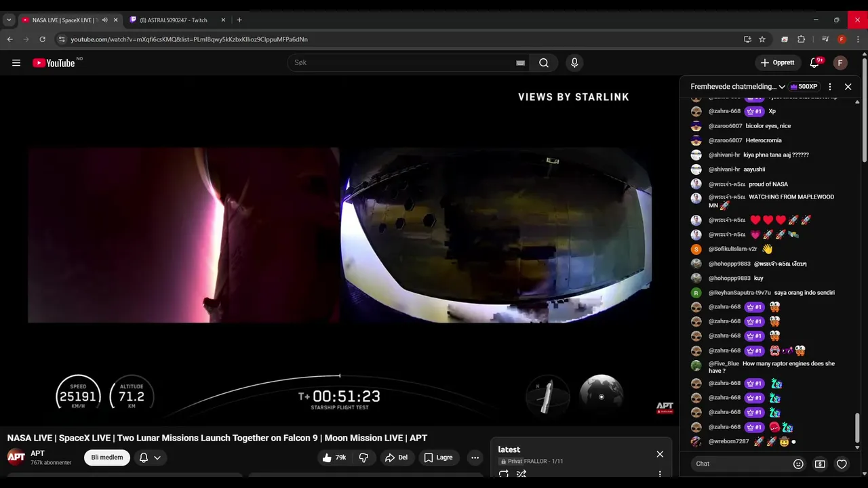Open Chrome profile avatar
The image size is (868, 488).
pyautogui.click(x=842, y=39)
